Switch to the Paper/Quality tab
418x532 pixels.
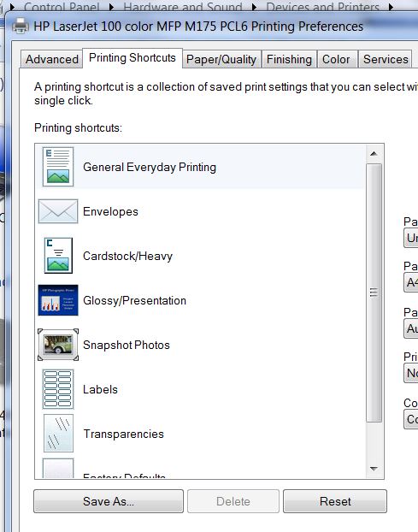coord(221,59)
